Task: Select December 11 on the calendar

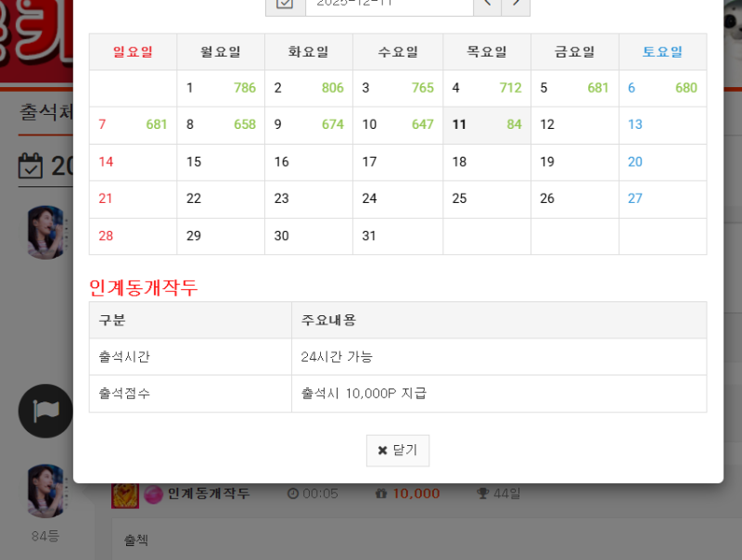Action: point(486,123)
